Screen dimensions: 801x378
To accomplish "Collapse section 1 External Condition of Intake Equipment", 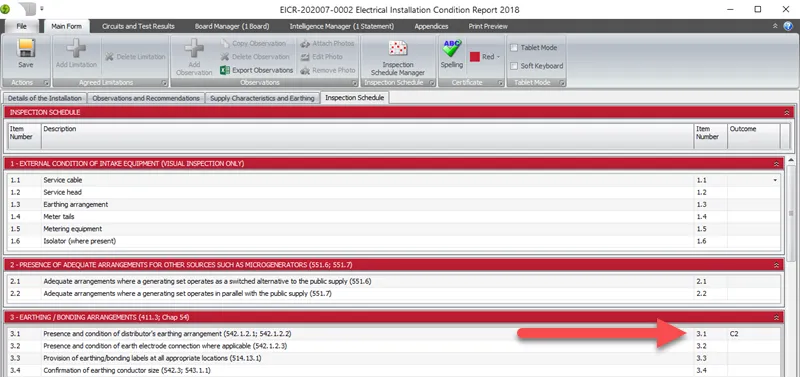I will [776, 164].
